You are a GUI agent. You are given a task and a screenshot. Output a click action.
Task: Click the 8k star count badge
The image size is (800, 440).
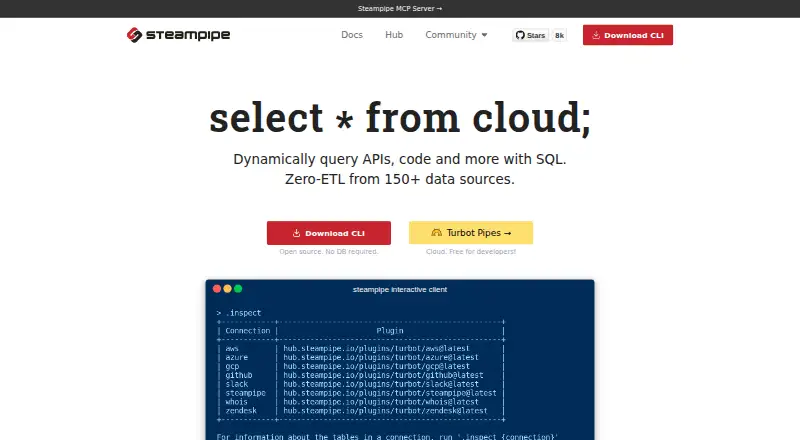coord(560,35)
